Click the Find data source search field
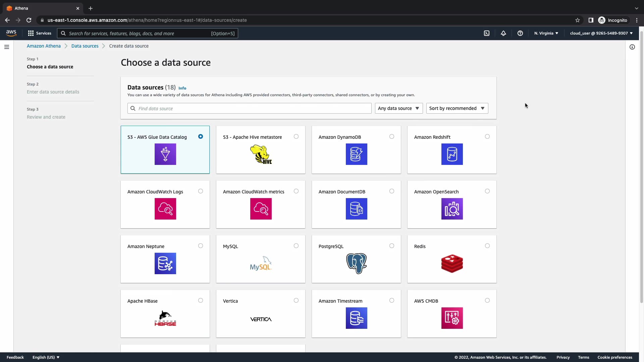Screen dimensions: 644x362 (250, 108)
